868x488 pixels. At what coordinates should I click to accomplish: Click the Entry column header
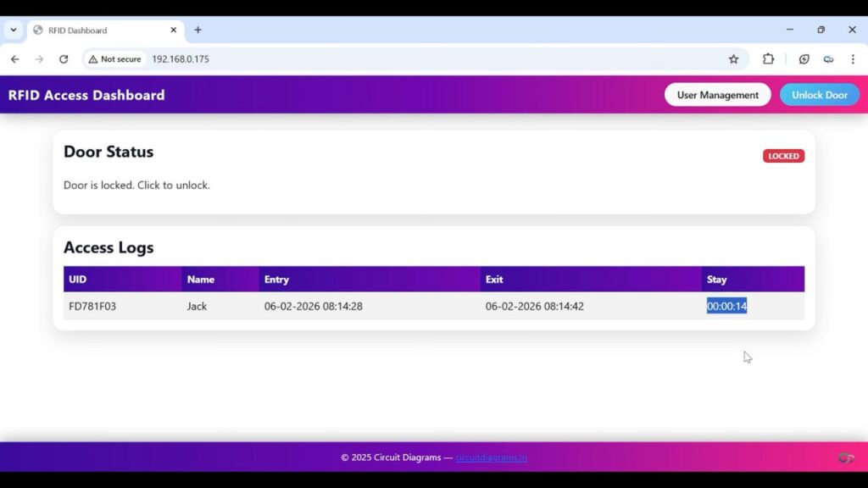[370, 280]
